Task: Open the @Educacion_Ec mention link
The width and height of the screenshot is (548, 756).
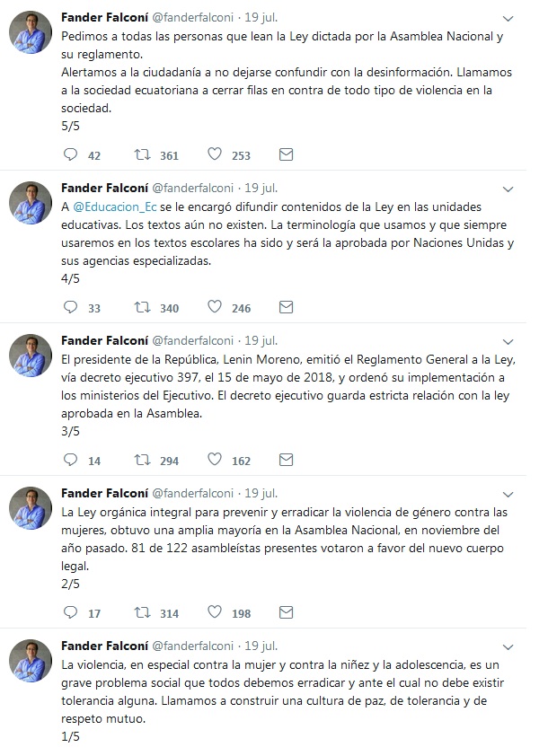Action: point(107,206)
